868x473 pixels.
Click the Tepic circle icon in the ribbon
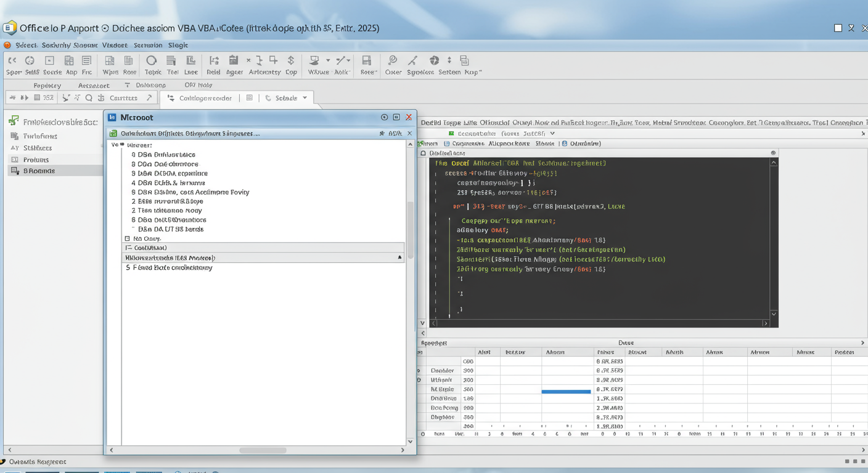tap(152, 61)
